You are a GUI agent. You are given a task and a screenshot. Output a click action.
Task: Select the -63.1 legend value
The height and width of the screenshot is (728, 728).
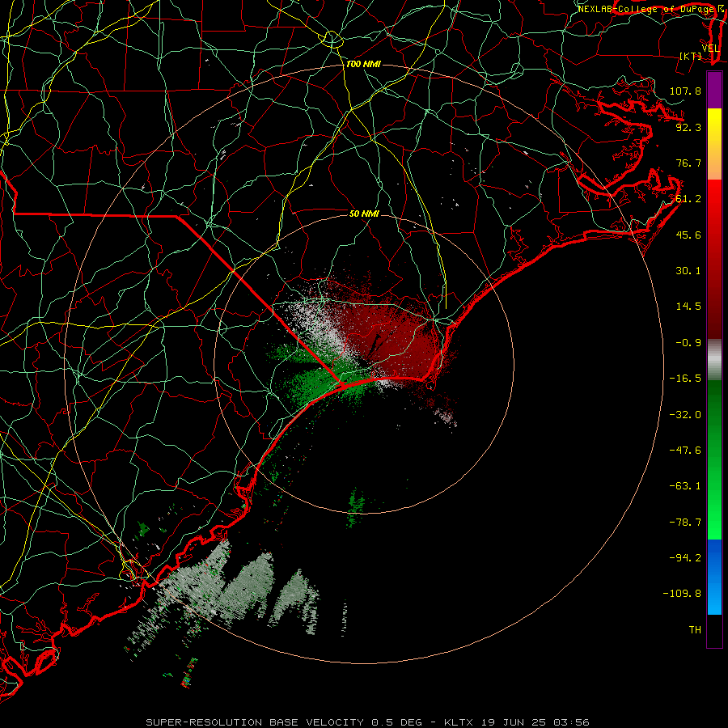pos(685,486)
